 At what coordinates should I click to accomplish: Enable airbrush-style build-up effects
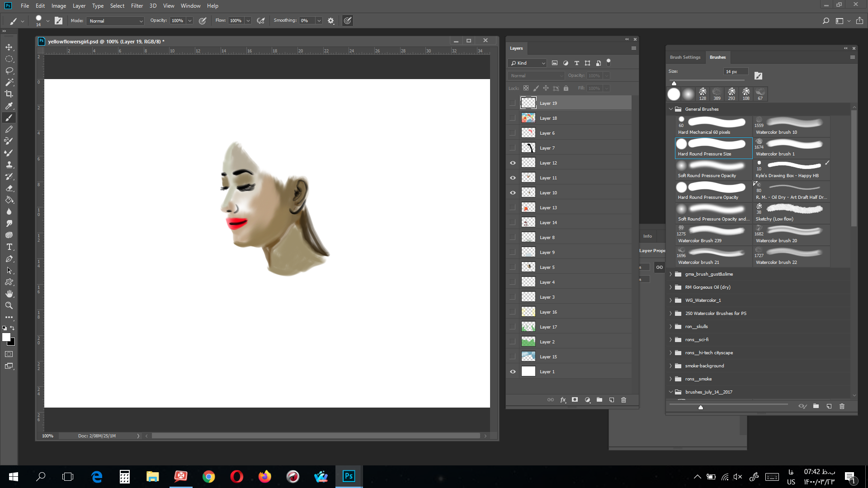click(x=261, y=21)
